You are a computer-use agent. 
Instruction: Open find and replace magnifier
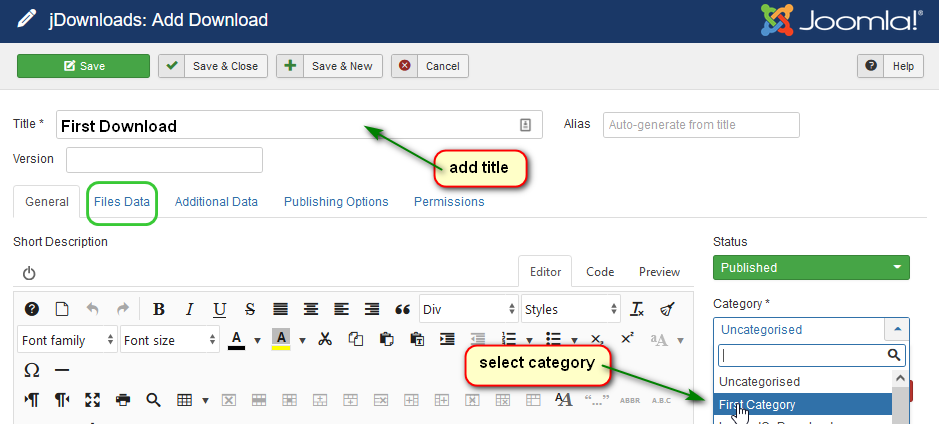(154, 399)
